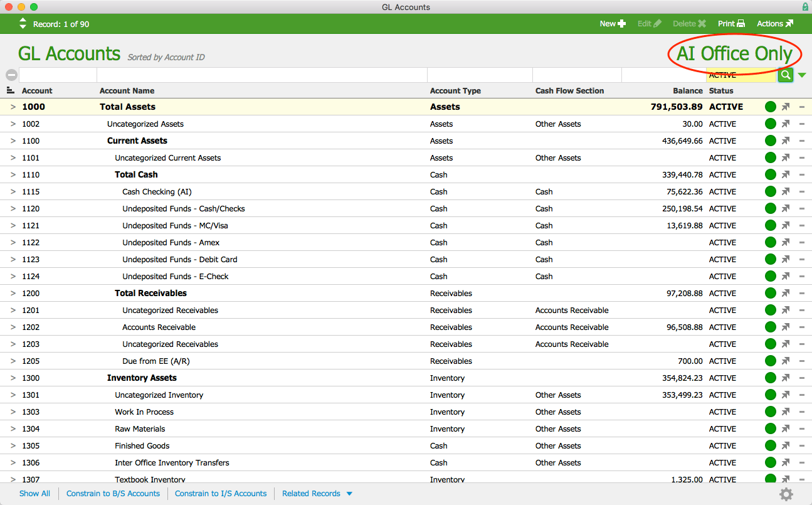Open the green dropdown arrow beside the search button
The width and height of the screenshot is (812, 505).
point(801,75)
